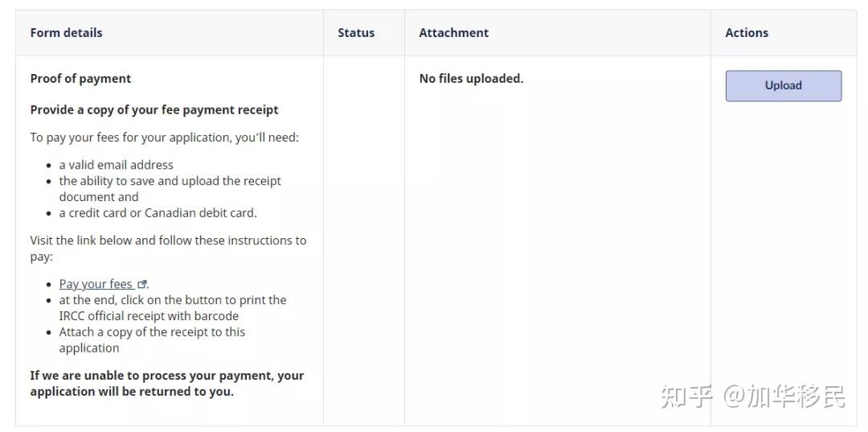
Task: Click the Proof of payment heading
Action: tap(80, 79)
